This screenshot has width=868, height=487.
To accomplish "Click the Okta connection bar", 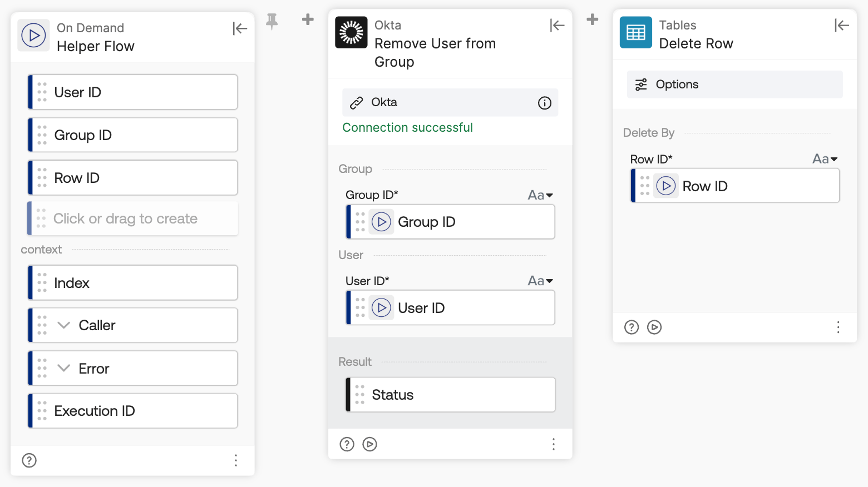I will coord(450,103).
